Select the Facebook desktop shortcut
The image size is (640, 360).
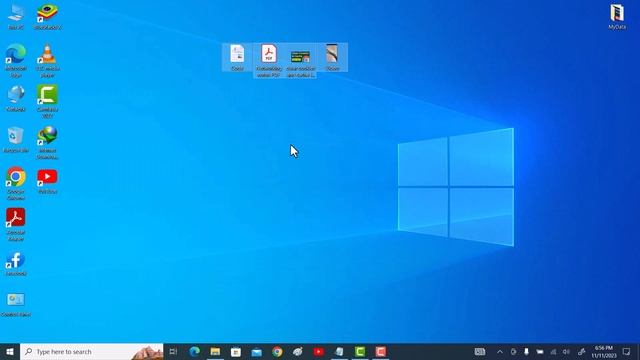[16, 263]
